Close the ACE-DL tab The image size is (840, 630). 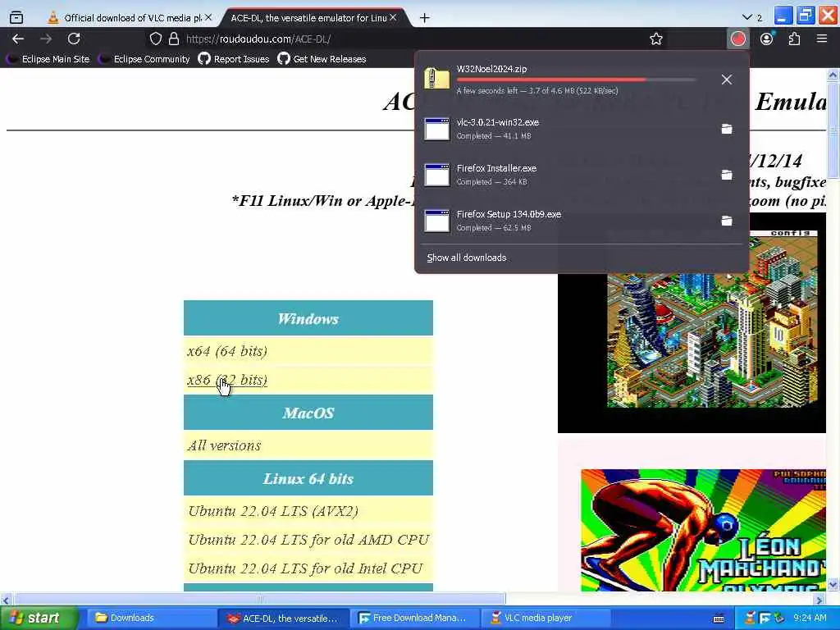coord(393,18)
